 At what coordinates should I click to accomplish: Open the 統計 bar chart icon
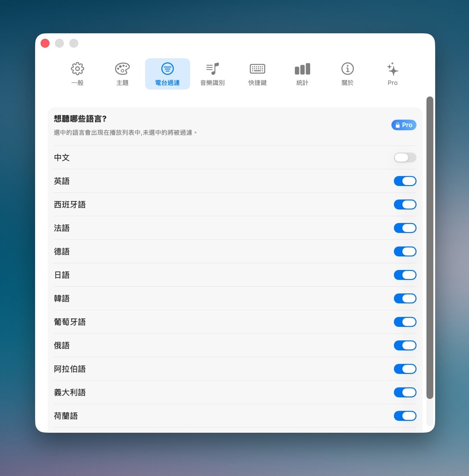click(x=303, y=69)
